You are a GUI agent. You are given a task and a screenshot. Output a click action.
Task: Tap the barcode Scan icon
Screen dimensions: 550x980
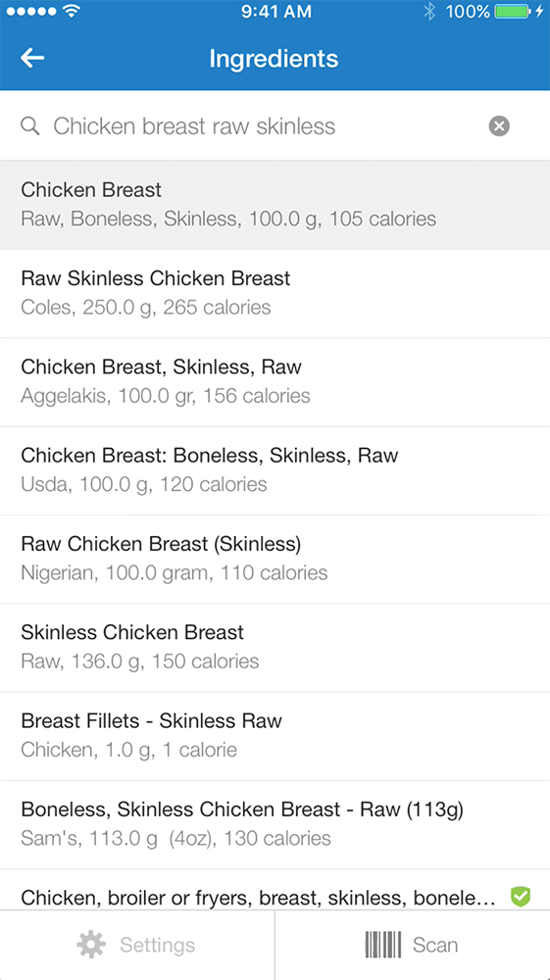(x=383, y=945)
